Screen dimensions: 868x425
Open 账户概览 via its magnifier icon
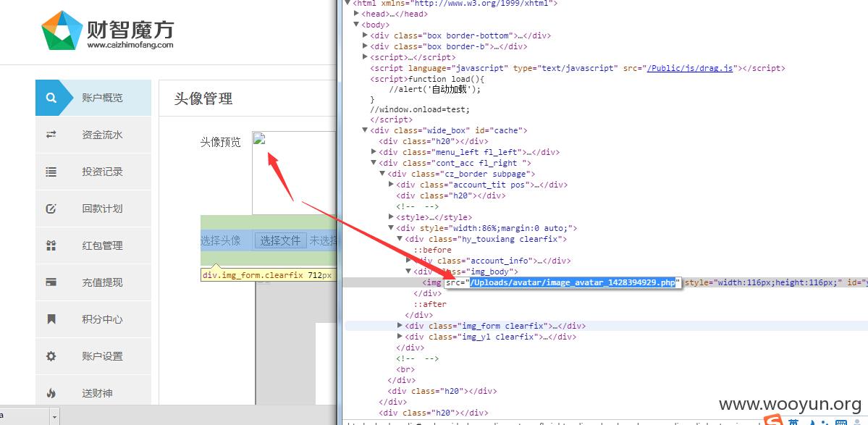click(51, 98)
